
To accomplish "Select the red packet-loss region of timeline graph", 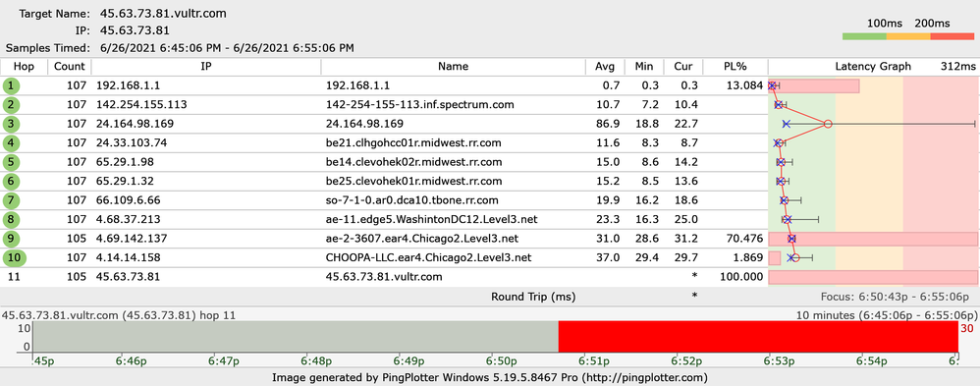I will point(758,337).
